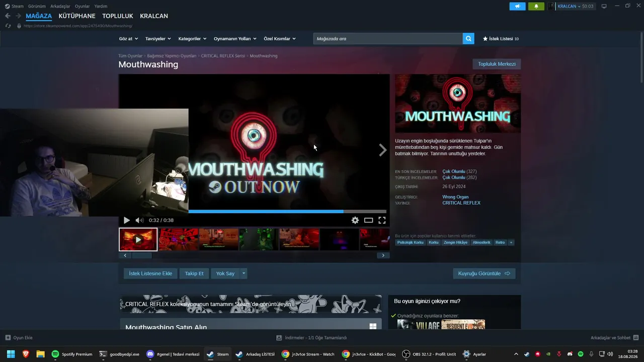Image resolution: width=644 pixels, height=362 pixels.
Task: Open the Yardım menu
Action: [x=101, y=6]
